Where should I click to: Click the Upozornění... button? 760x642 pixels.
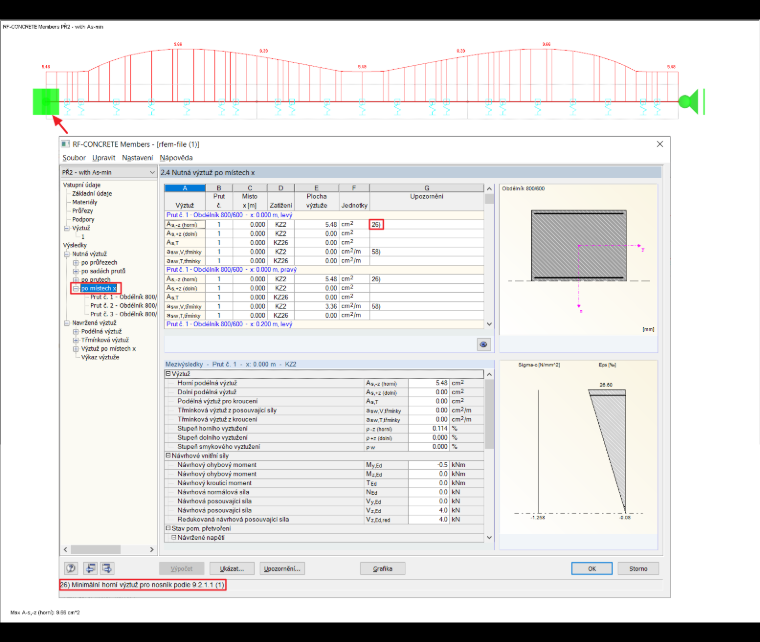[282, 569]
